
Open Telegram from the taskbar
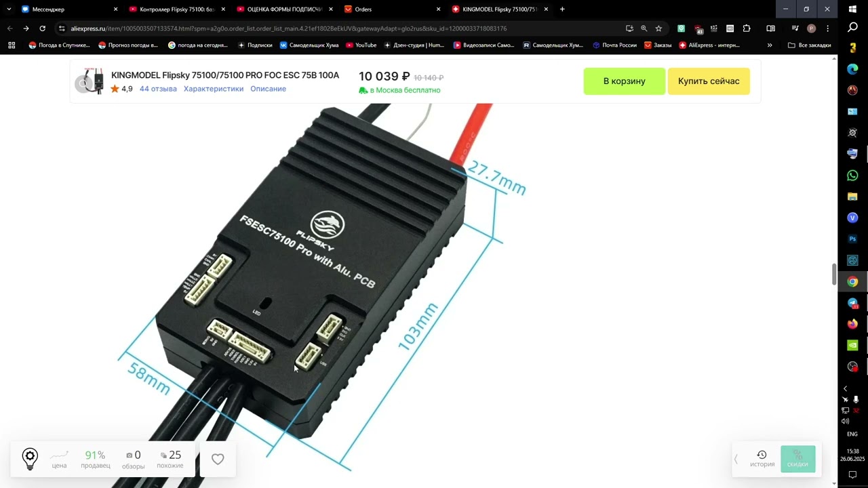852,303
